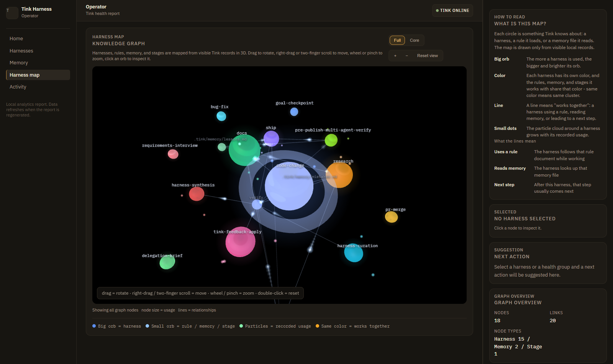Click the 'Tink health report' subtitle
Screen dimensions: 613x364
tap(103, 13)
